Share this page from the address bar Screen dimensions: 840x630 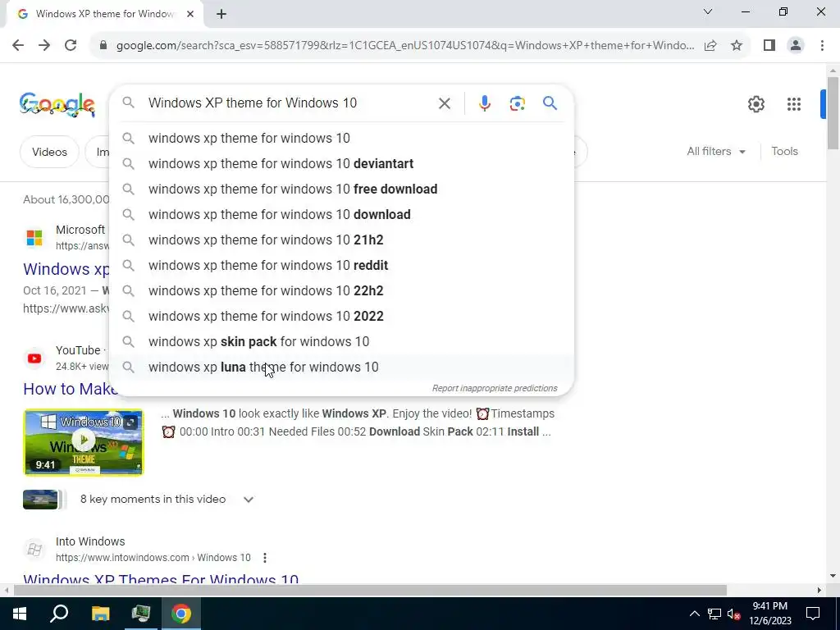(710, 46)
